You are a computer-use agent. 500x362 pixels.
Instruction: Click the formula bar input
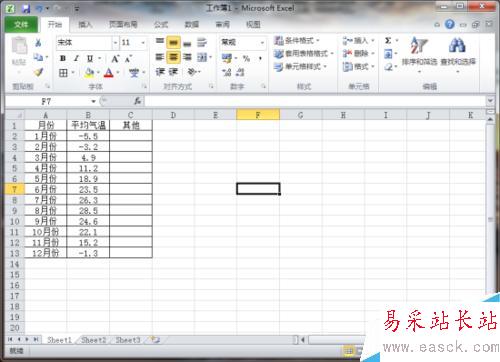pos(315,101)
